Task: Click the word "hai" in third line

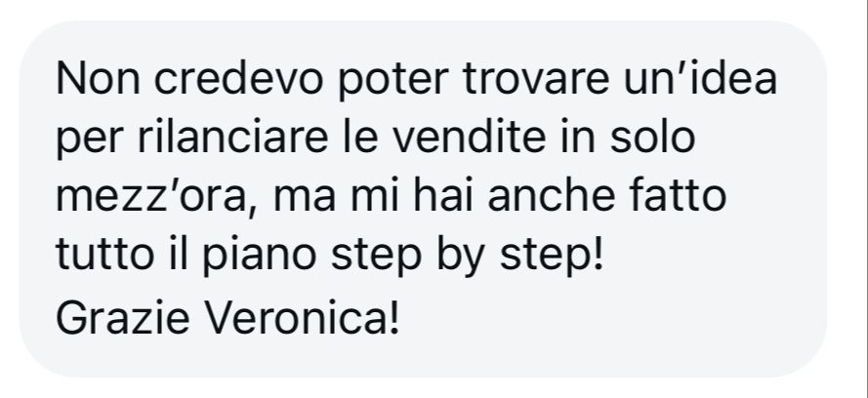Action: [x=443, y=196]
